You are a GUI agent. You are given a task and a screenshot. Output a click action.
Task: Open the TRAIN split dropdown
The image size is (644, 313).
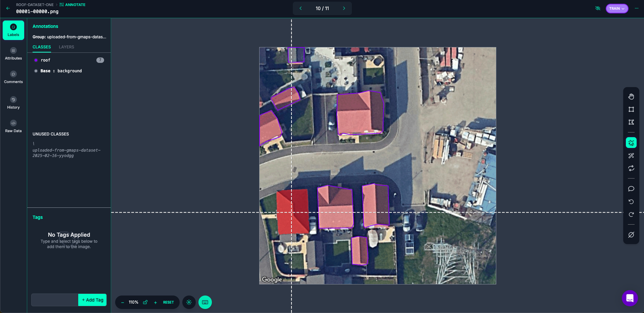(x=616, y=8)
